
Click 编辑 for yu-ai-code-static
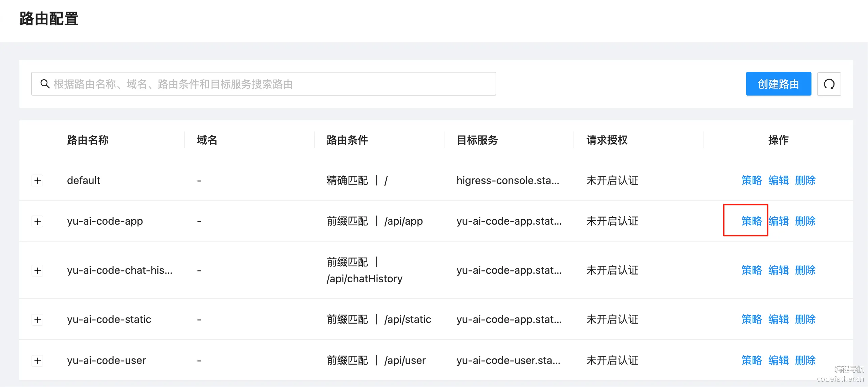pos(778,319)
